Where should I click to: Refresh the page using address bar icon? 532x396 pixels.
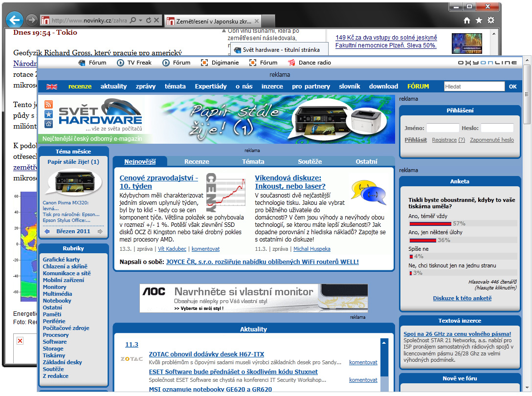(x=148, y=21)
